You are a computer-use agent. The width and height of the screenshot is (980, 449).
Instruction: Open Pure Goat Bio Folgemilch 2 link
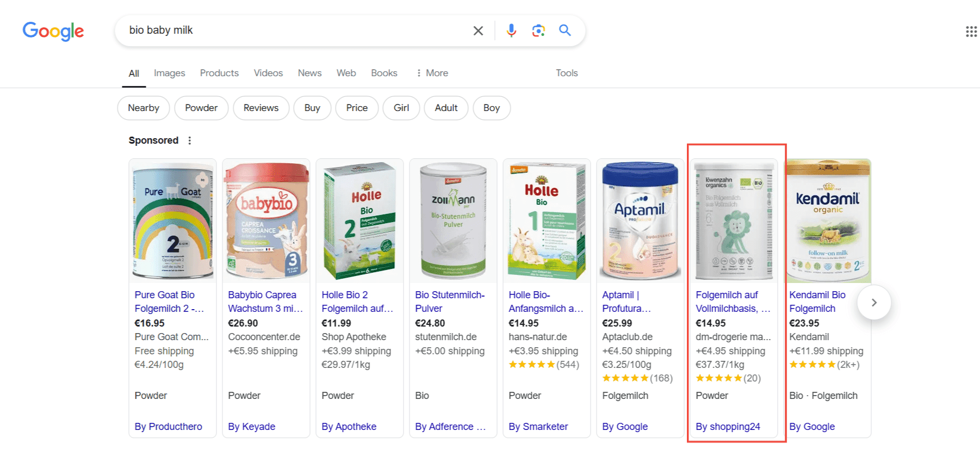point(169,302)
